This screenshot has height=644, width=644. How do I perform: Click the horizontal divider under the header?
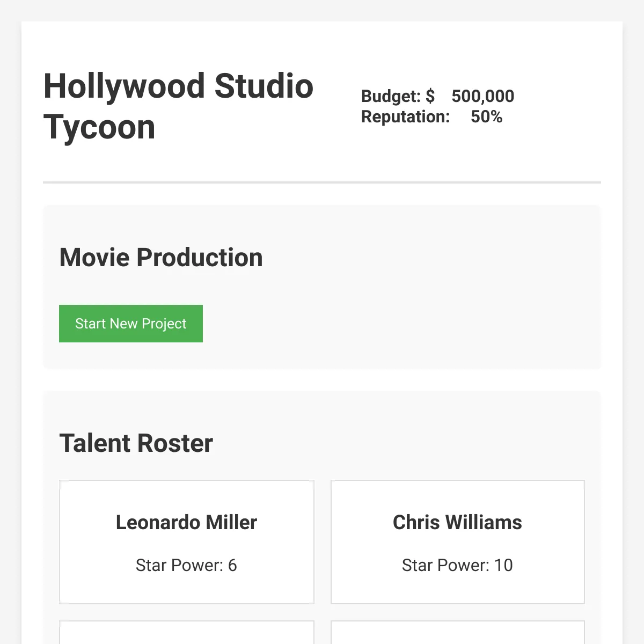[322, 182]
